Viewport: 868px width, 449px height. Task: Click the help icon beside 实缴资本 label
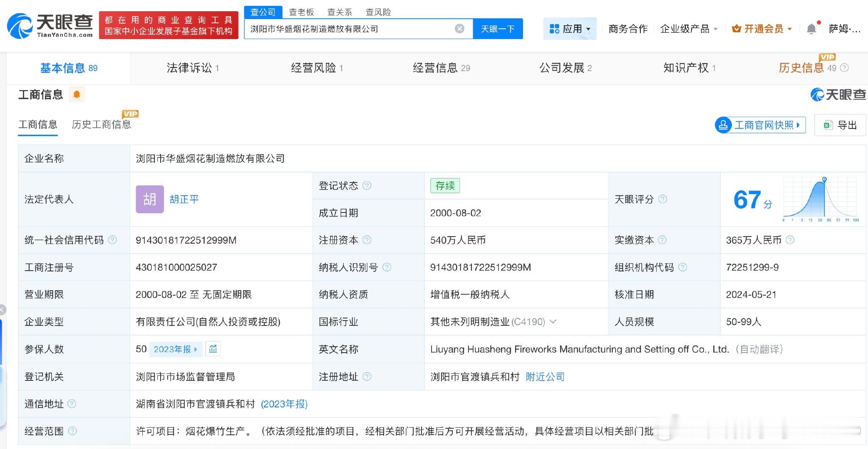pyautogui.click(x=662, y=240)
